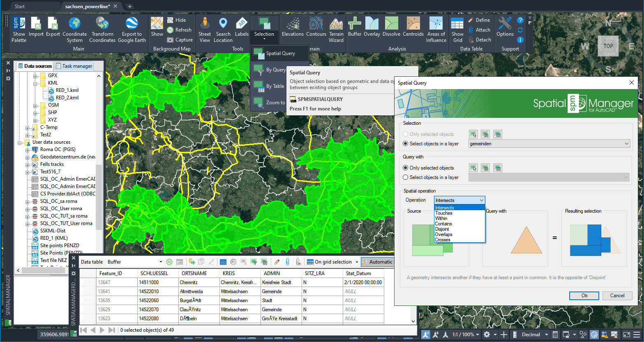Click Export to Google Earth
The width and height of the screenshot is (644, 342).
pyautogui.click(x=132, y=30)
